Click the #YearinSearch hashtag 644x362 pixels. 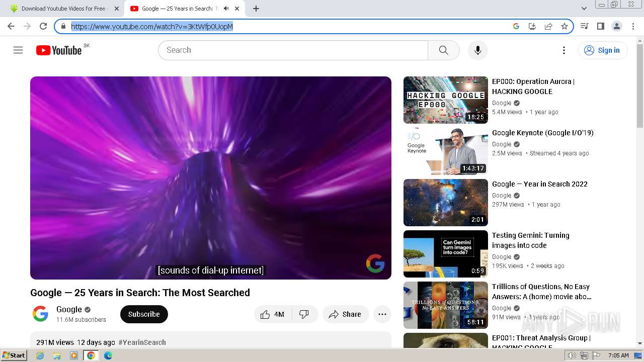[x=142, y=342]
